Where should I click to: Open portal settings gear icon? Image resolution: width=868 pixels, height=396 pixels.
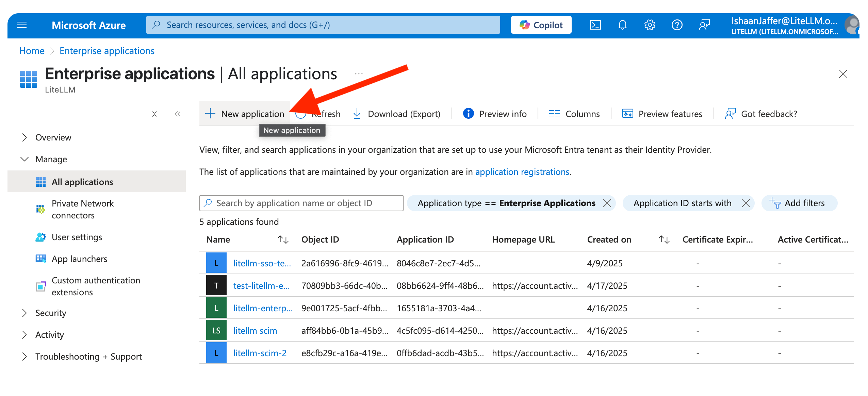[x=650, y=25]
